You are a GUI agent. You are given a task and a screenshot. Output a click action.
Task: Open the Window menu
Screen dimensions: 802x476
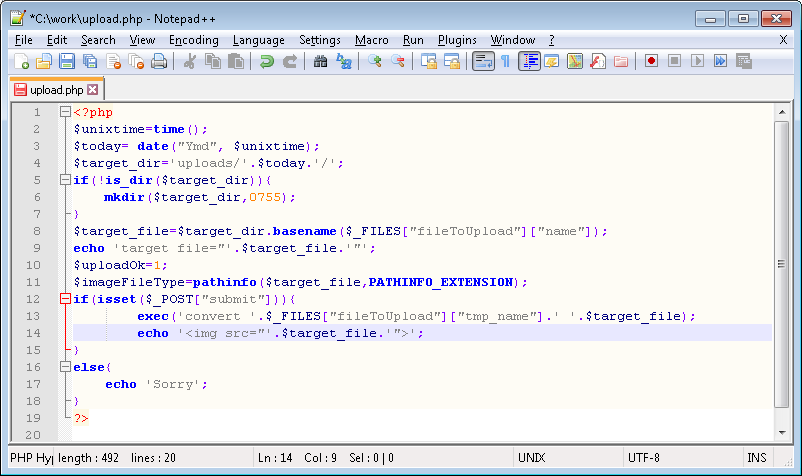pos(513,40)
